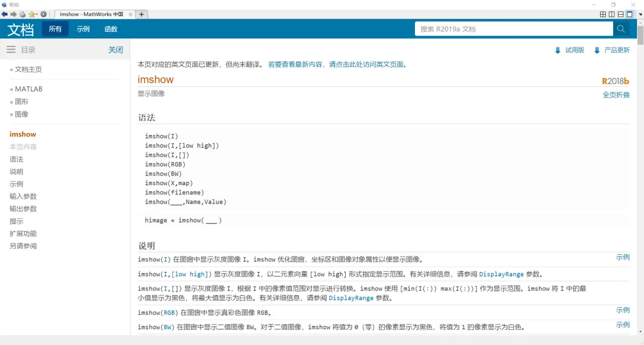Viewport: 644px width, 345px height.
Task: Open 示例 link in the imshow(I) description row
Action: click(623, 257)
